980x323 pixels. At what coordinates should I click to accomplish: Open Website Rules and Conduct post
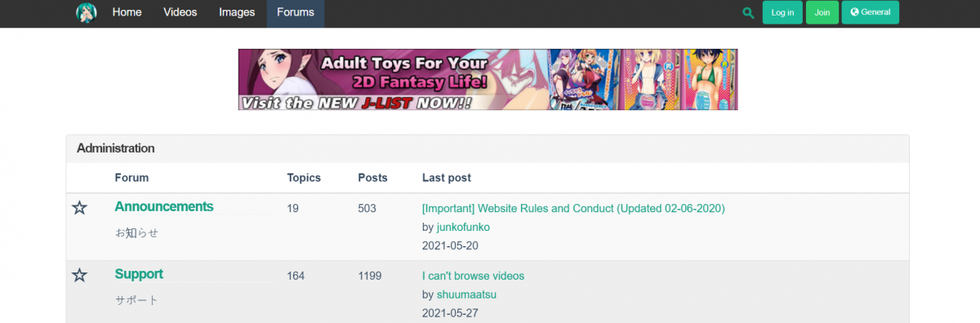click(x=573, y=208)
